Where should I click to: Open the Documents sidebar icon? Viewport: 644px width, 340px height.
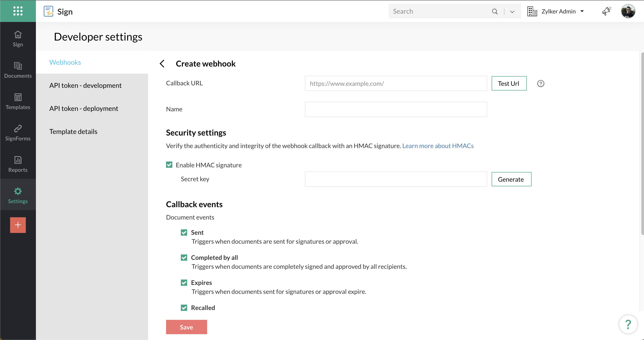[x=18, y=70]
